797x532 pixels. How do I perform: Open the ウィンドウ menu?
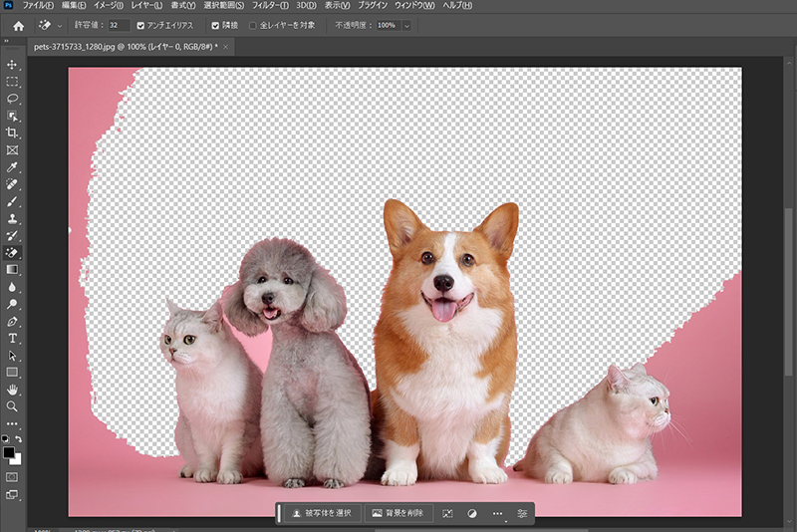pos(414,5)
